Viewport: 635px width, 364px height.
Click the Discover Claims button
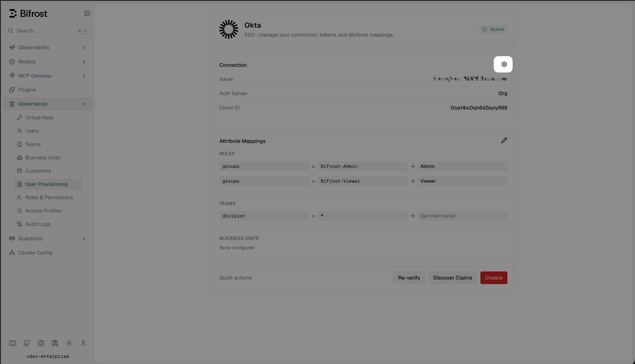(x=453, y=278)
